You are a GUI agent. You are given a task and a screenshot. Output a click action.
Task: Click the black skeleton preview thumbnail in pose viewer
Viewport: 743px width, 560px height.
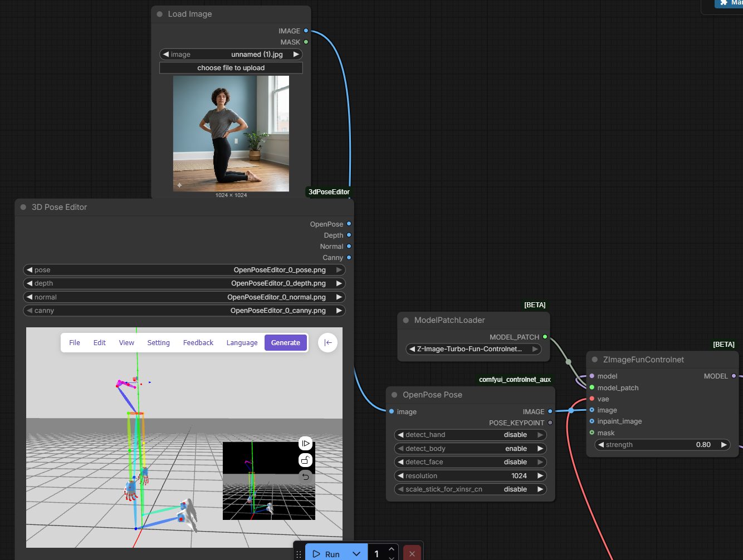(269, 481)
